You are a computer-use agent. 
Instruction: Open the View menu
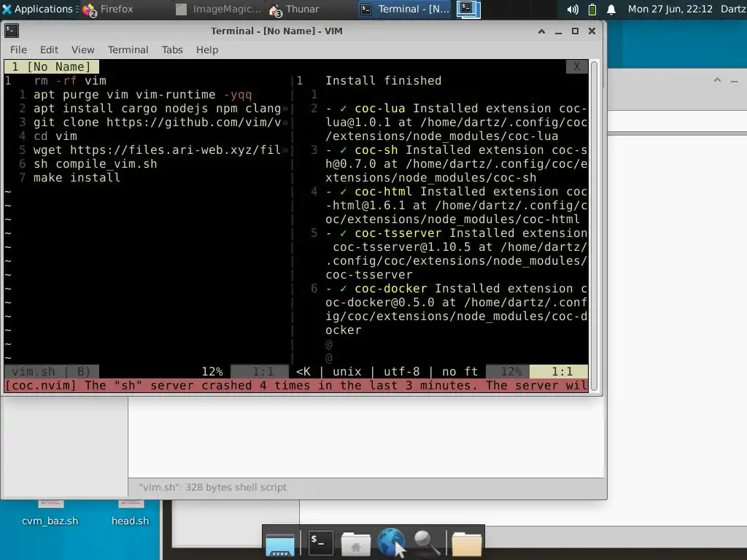[x=83, y=50]
